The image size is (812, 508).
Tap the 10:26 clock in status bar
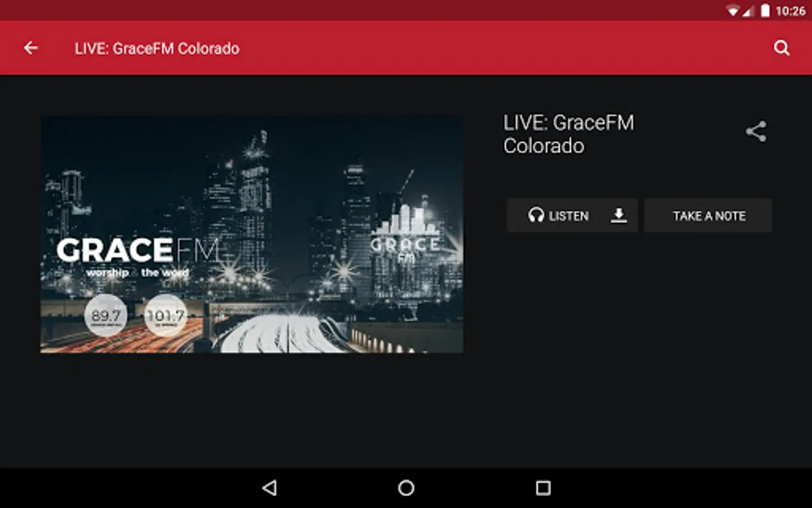(x=790, y=11)
